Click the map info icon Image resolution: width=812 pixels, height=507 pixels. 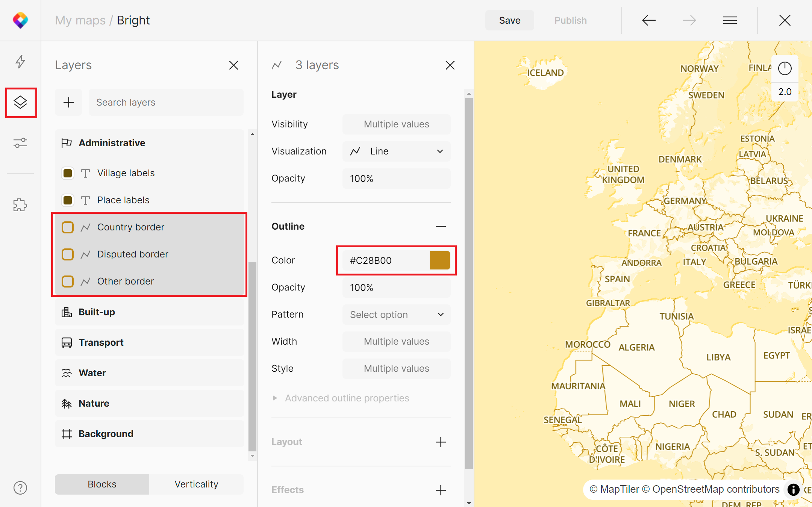pyautogui.click(x=793, y=489)
